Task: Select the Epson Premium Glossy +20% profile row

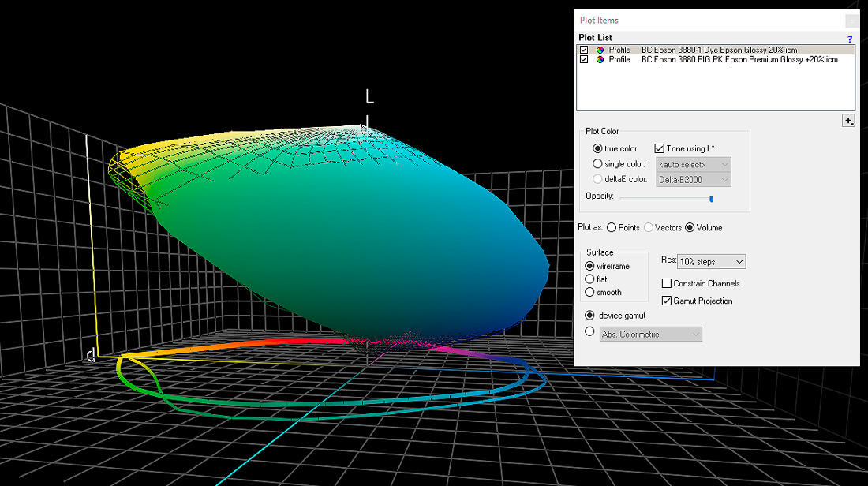Action: (x=739, y=60)
